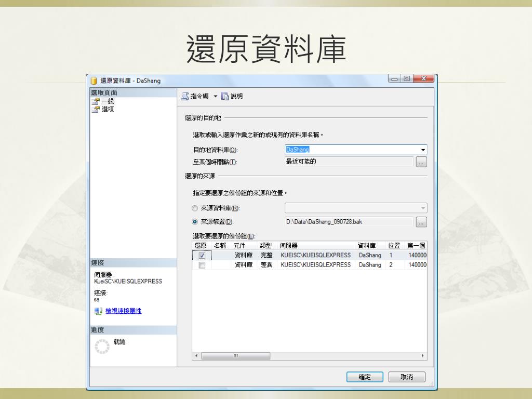This screenshot has width=532, height=399.
Task: Click the 說明 help icon
Action: 224,96
